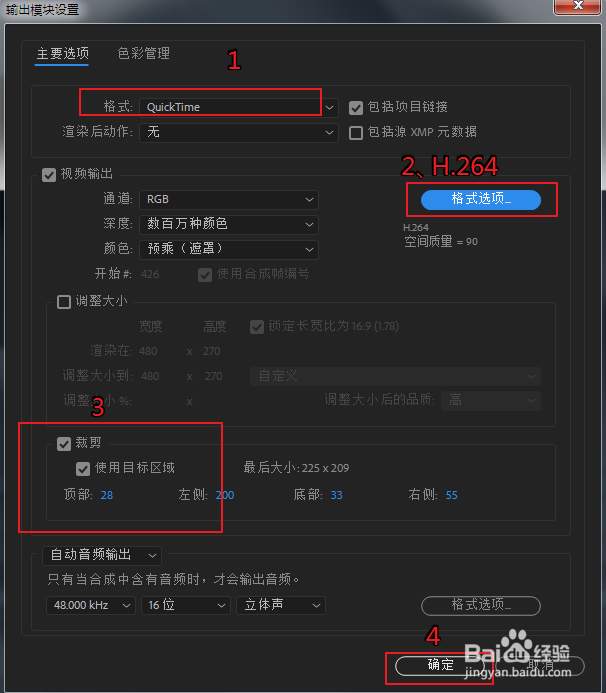Screen dimensions: 606x693
Task: Click the 底部 crop value 33
Action: 336,495
